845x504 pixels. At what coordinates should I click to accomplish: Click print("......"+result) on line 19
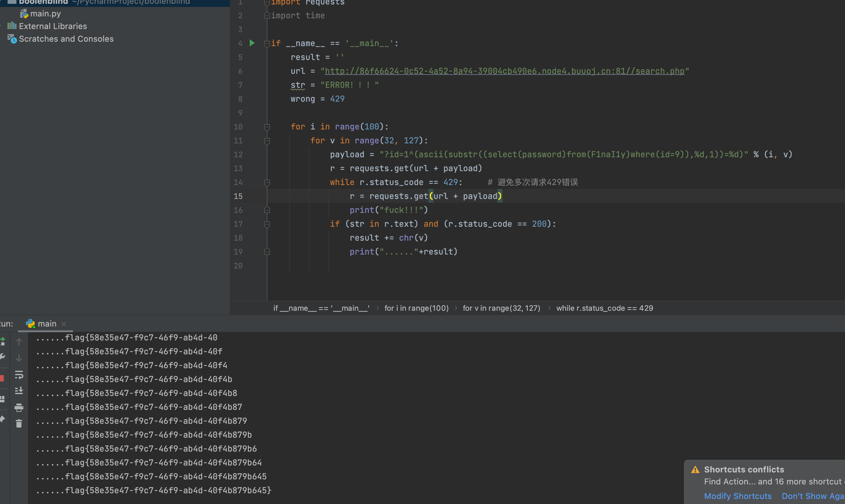click(x=404, y=252)
